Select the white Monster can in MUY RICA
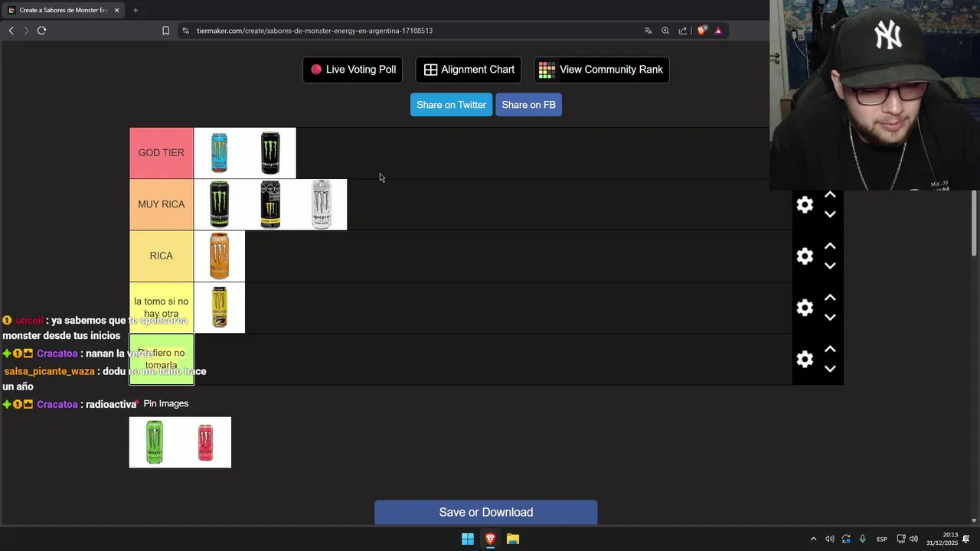This screenshot has width=980, height=551. 322,204
